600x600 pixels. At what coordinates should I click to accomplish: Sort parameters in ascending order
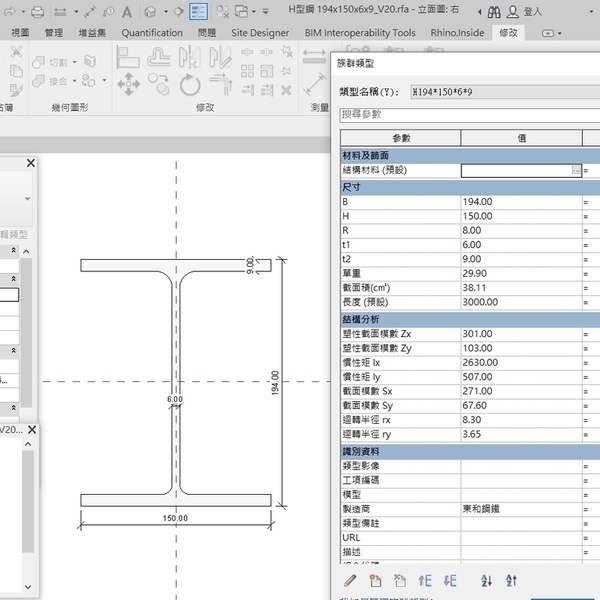coord(487,580)
